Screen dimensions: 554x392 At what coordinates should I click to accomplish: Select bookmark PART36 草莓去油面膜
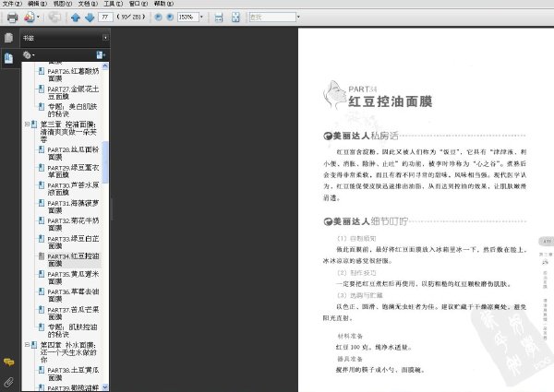click(x=73, y=296)
